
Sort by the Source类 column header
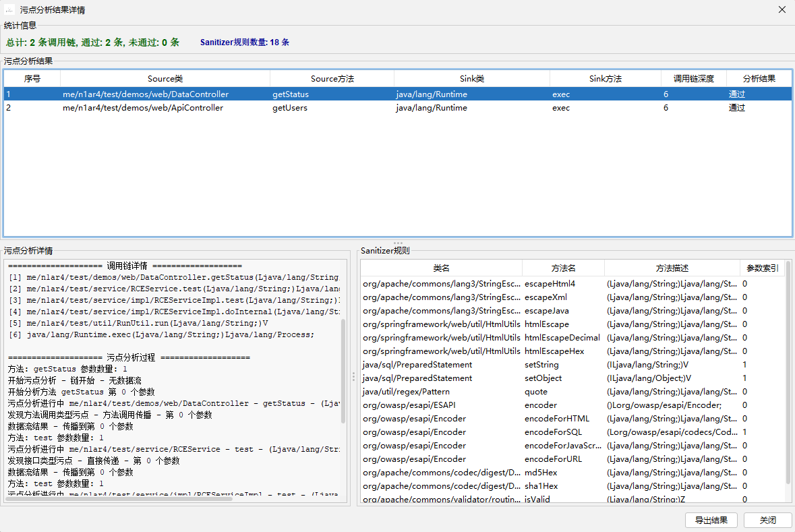[x=165, y=79]
